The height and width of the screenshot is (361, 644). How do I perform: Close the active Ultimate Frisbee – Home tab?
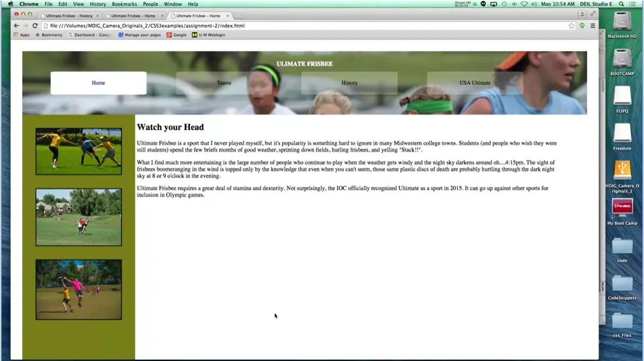click(228, 16)
